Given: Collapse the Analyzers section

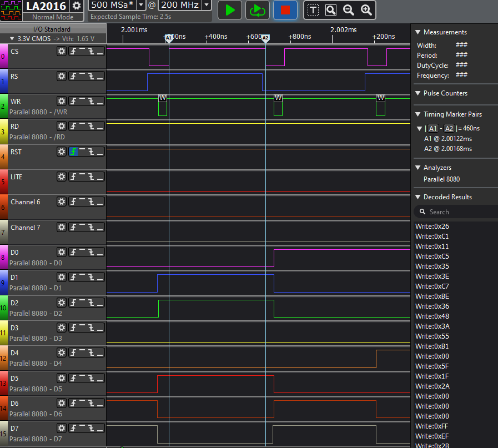Looking at the screenshot, I should point(418,168).
